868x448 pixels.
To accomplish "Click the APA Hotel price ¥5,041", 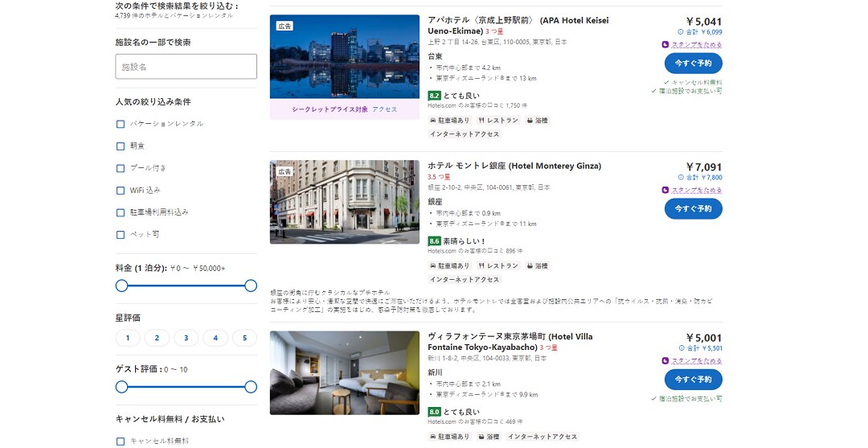I will [704, 22].
